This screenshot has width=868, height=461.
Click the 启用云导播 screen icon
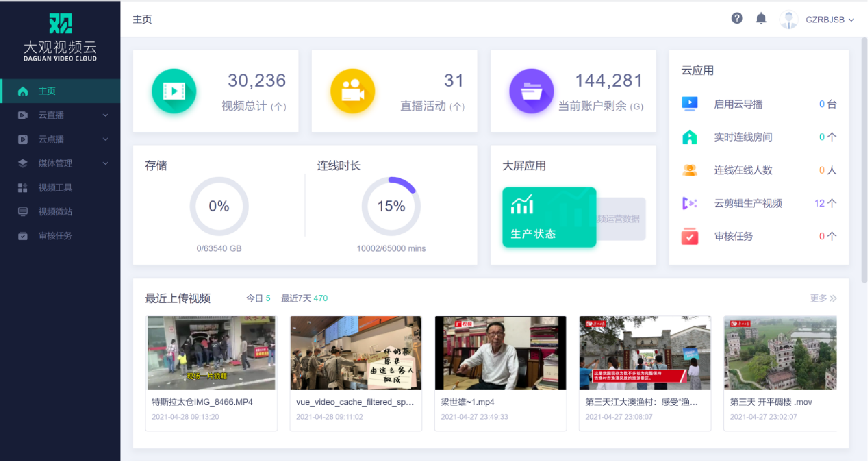690,104
